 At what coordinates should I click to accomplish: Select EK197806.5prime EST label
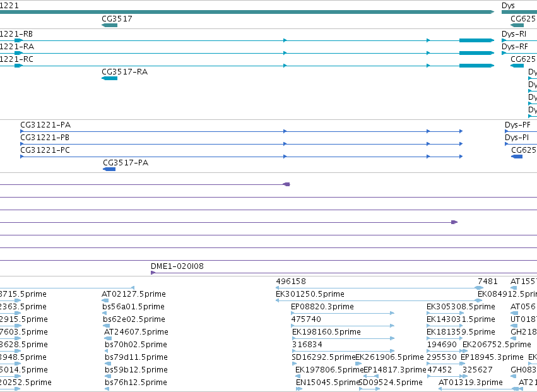pos(329,370)
